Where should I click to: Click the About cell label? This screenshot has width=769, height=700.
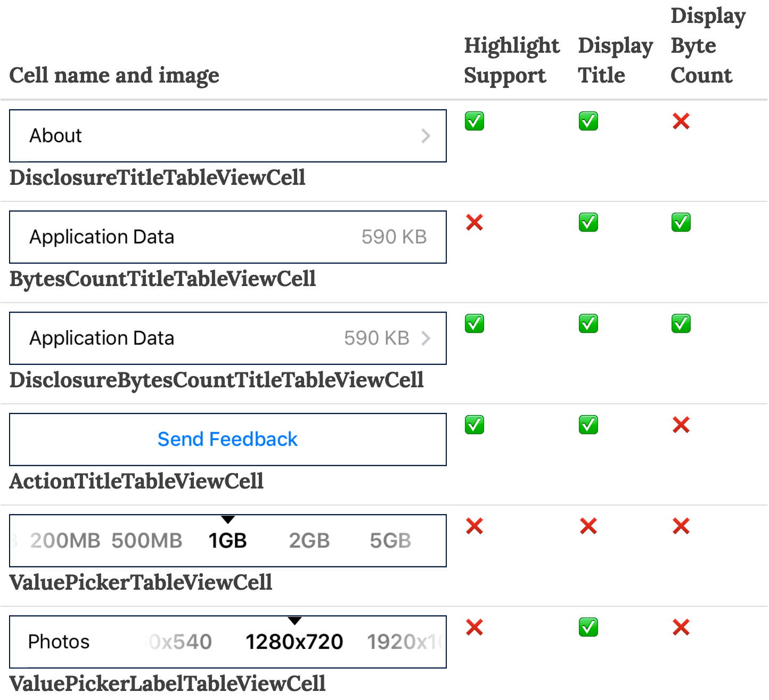pos(55,136)
